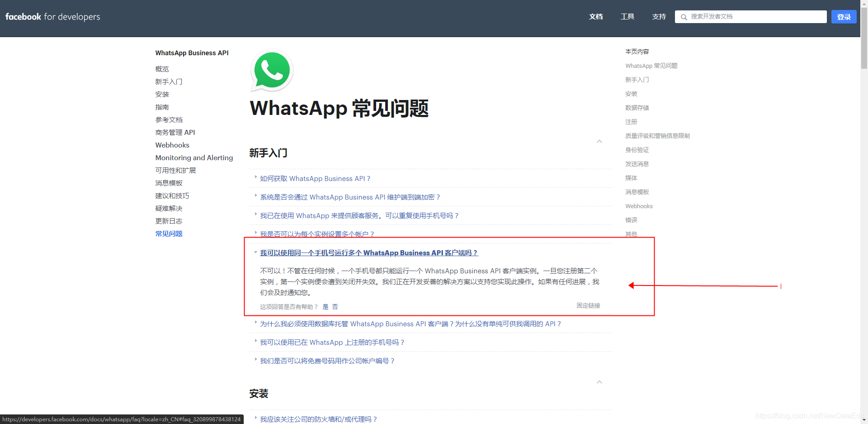Image resolution: width=868 pixels, height=424 pixels.
Task: Open 参考文档 in left sidebar
Action: 169,120
